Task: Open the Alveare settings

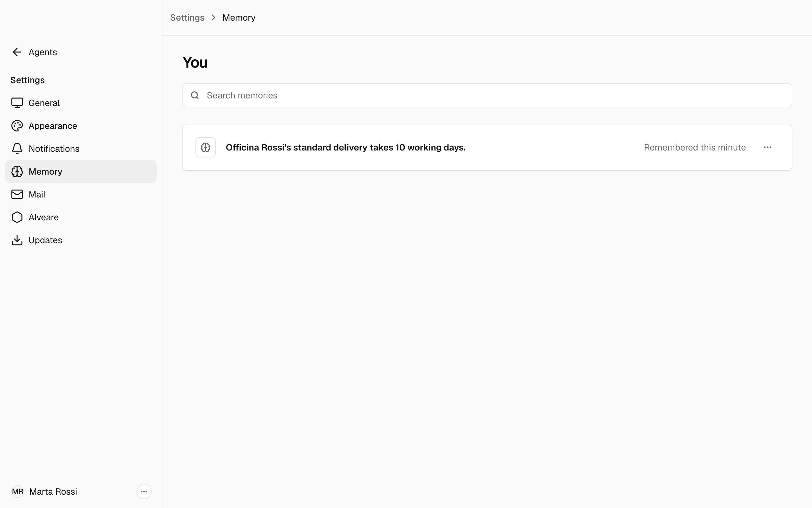Action: pyautogui.click(x=81, y=217)
